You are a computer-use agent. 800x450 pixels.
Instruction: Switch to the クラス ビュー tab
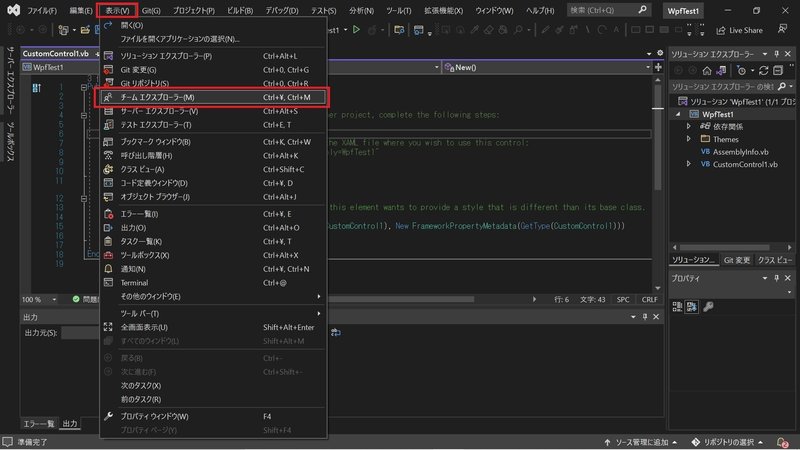pyautogui.click(x=774, y=260)
